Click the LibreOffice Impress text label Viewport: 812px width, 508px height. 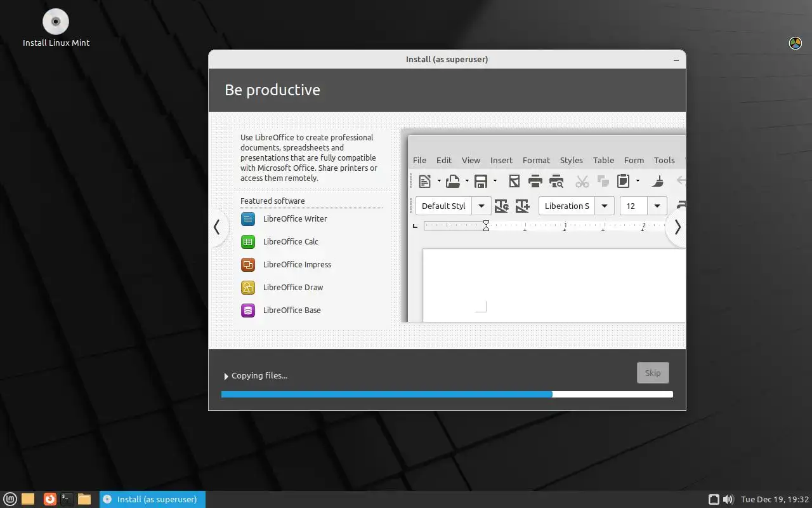(x=297, y=265)
